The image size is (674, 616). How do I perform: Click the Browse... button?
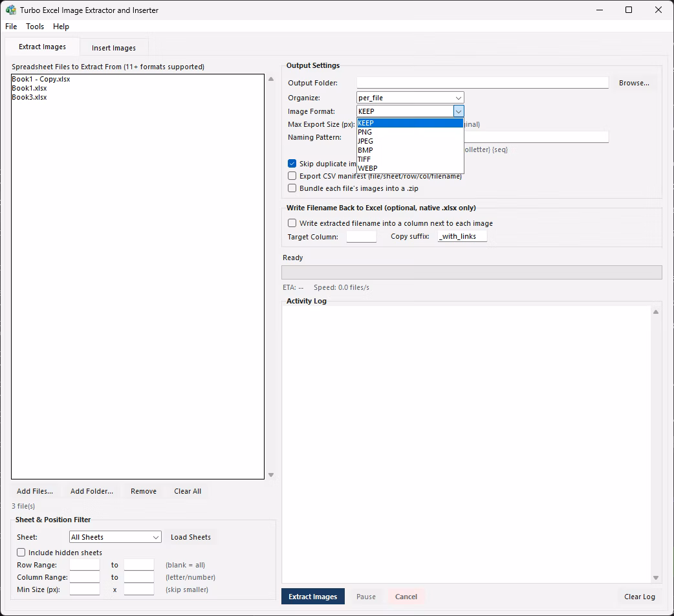tap(634, 83)
